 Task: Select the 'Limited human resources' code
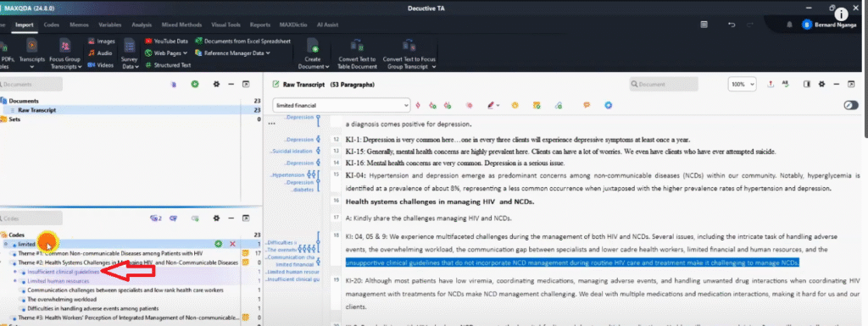tap(58, 280)
